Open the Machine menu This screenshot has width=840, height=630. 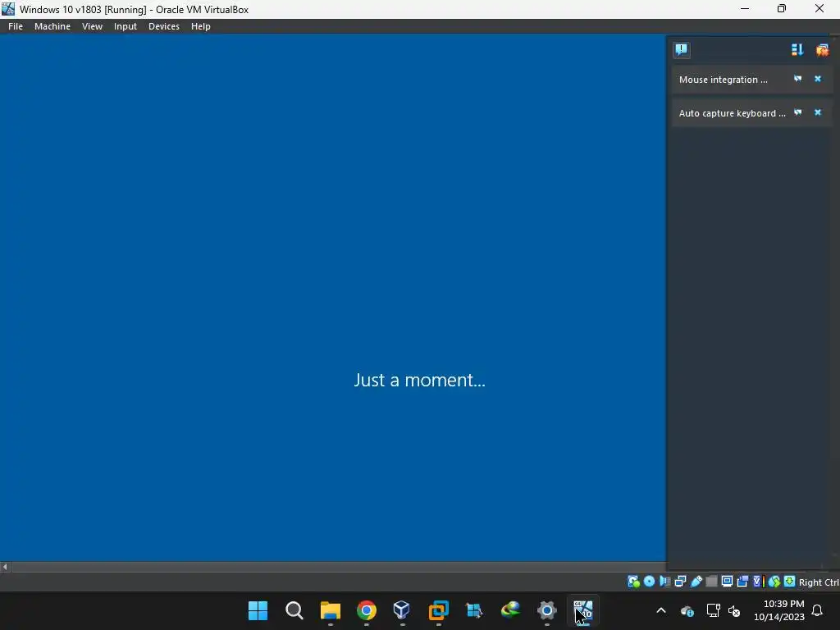(x=52, y=26)
